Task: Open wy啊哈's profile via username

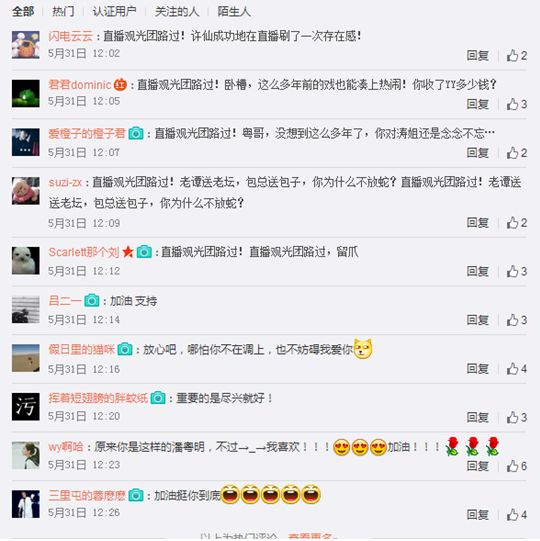Action: [x=66, y=447]
